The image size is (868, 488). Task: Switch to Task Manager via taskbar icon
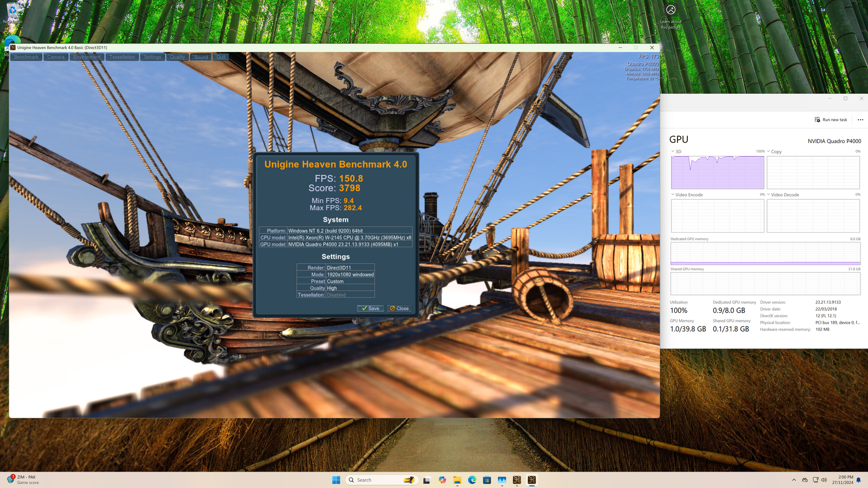[x=502, y=480]
